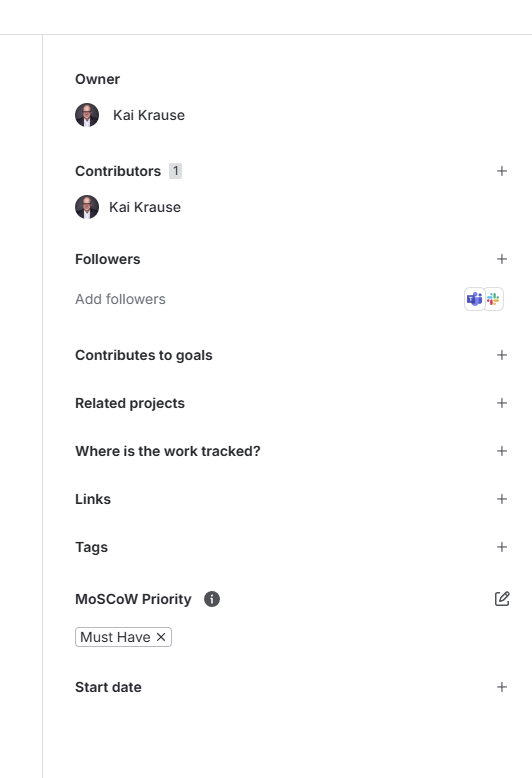
Task: Edit MoSCoW Priority with pencil icon
Action: (502, 599)
